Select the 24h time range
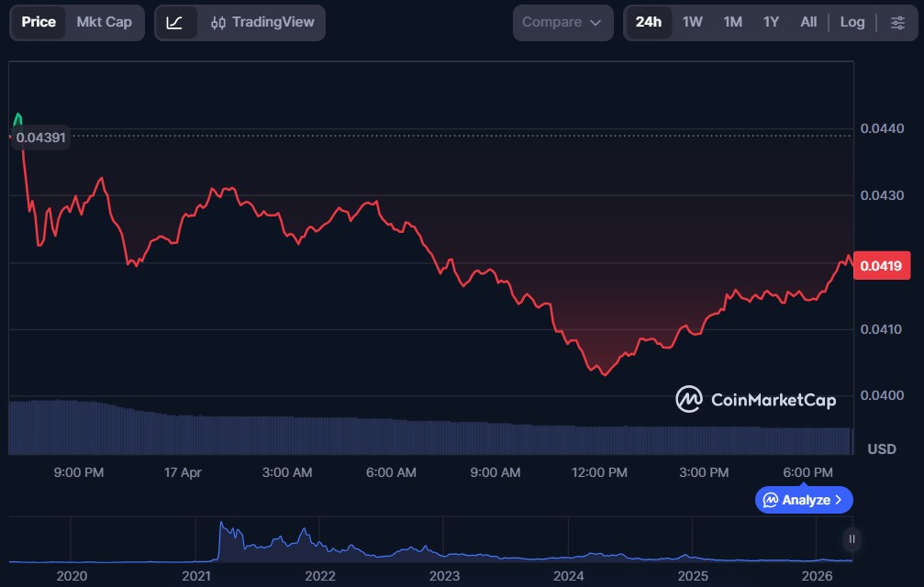The width and height of the screenshot is (924, 587). pyautogui.click(x=648, y=22)
